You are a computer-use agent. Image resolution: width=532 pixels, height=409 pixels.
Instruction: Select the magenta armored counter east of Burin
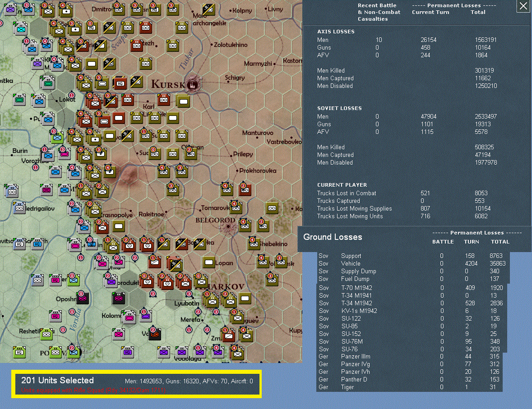click(65, 154)
